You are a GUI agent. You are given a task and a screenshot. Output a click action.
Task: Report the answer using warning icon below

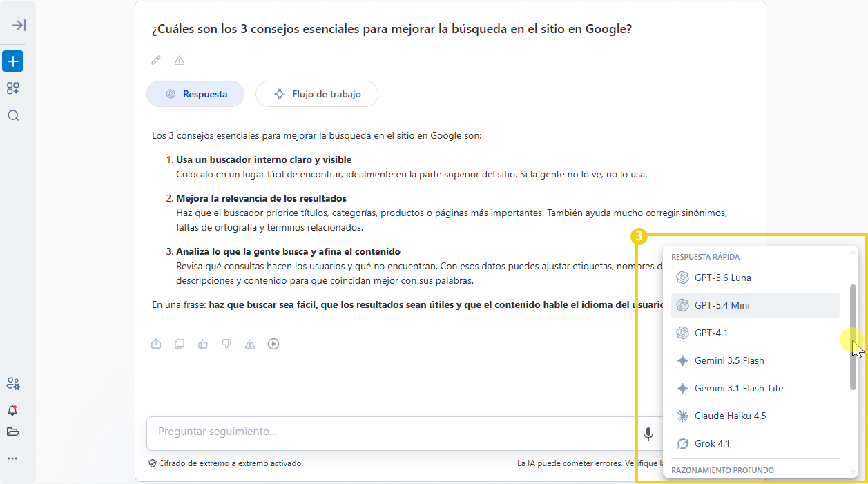[250, 344]
